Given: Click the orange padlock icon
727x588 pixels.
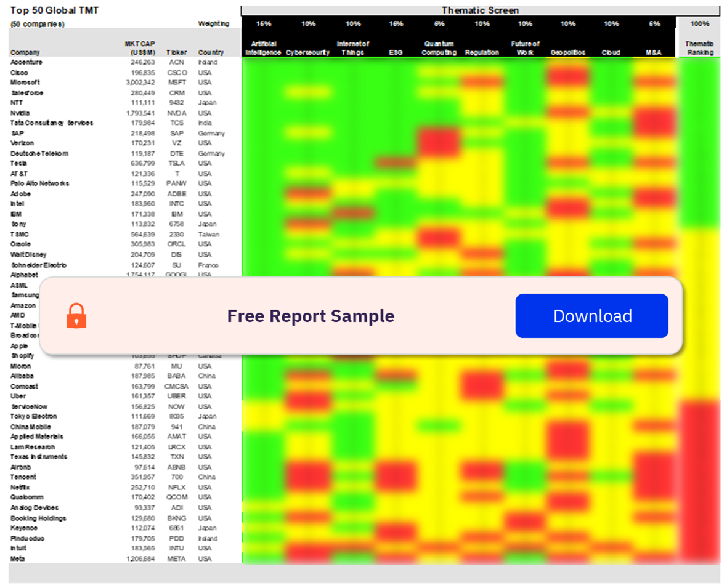Looking at the screenshot, I should click(76, 315).
